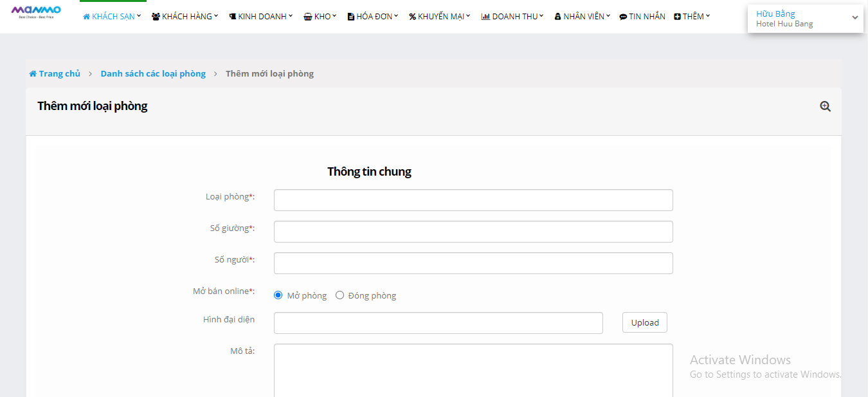Go to Danh sách các loại phòng link

[x=153, y=74]
